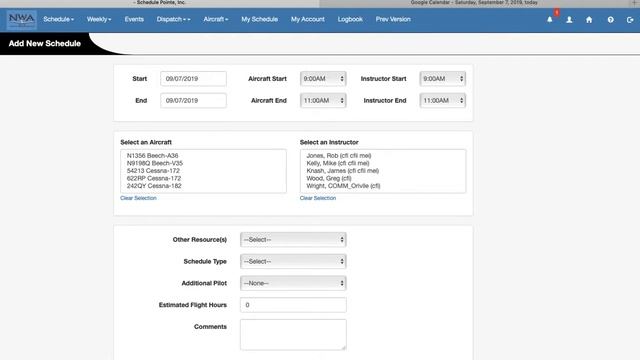Image resolution: width=640 pixels, height=360 pixels.
Task: Select instructor Kelly, Mike
Action: pyautogui.click(x=338, y=163)
